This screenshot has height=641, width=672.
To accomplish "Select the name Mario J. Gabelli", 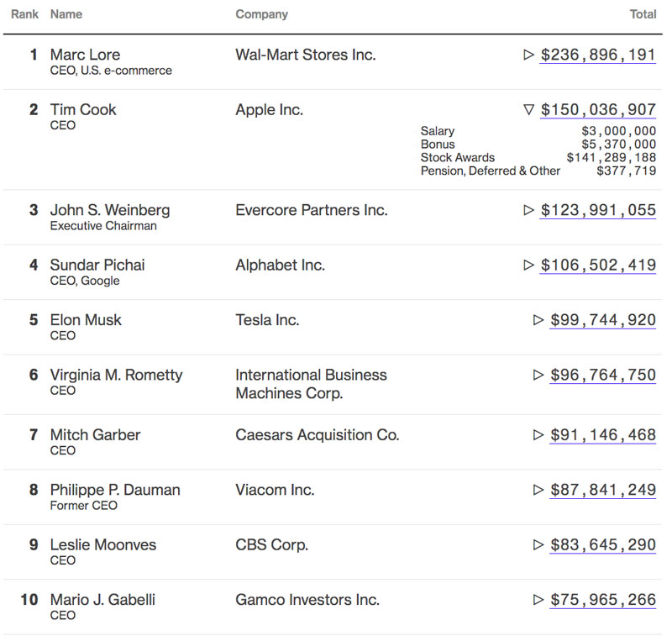I will [x=102, y=599].
